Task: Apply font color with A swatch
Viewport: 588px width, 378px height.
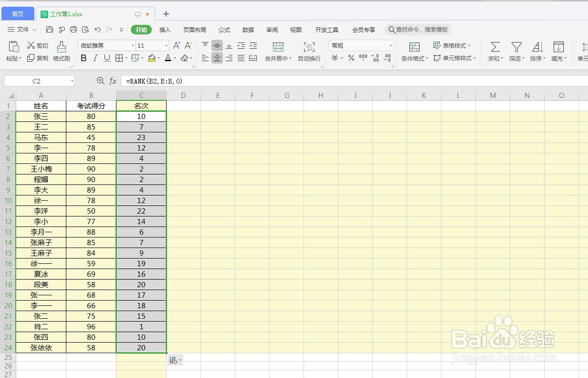Action: point(168,58)
